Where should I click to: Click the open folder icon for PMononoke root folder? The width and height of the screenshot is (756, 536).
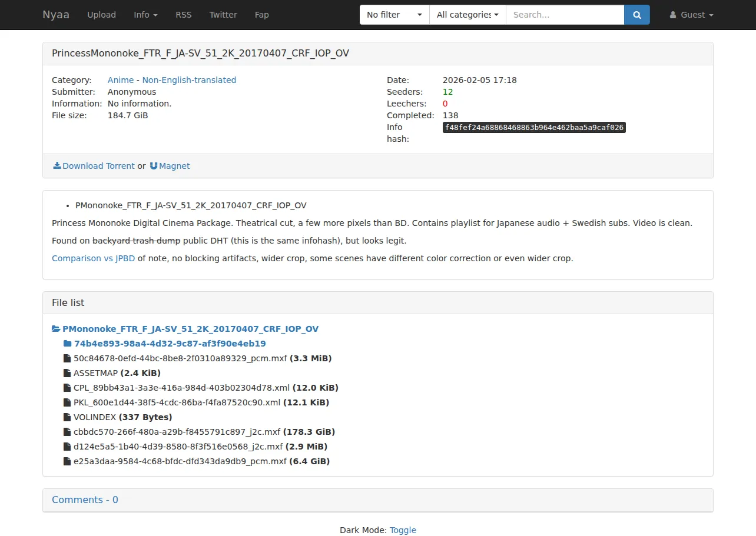click(x=57, y=329)
